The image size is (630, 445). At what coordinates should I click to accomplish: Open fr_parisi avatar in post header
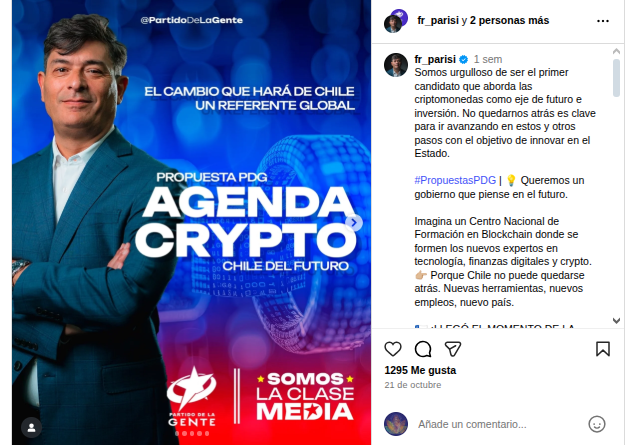pos(395,21)
